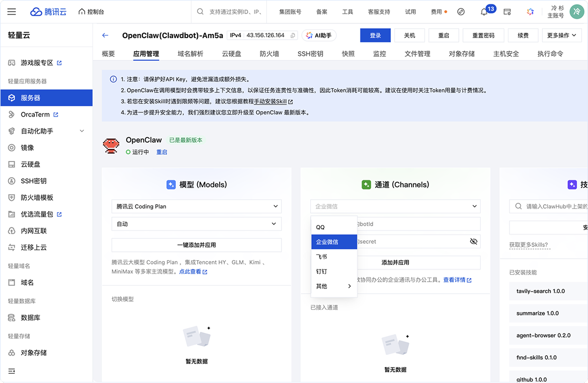Screen dimensions: 588x383
Task: Open the 更多操作 dropdown button
Action: [x=561, y=36]
